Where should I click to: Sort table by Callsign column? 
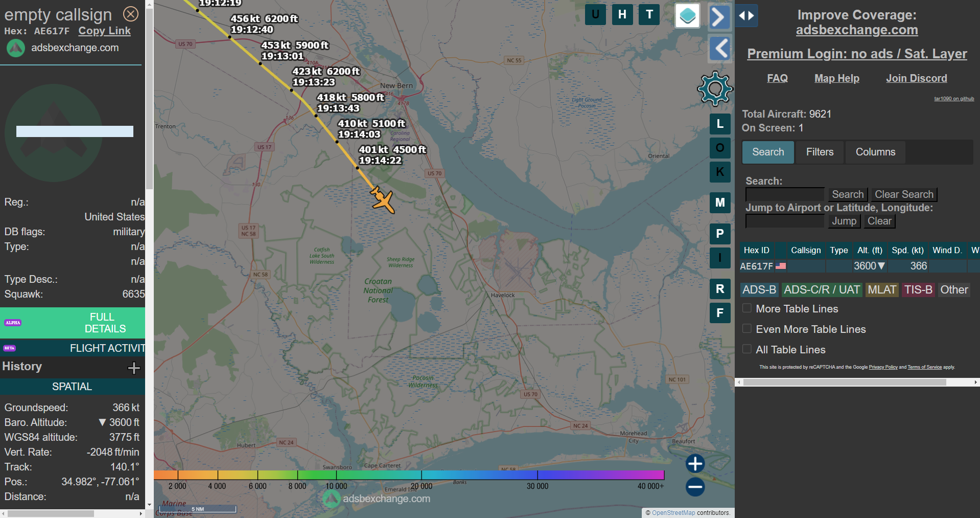click(x=806, y=250)
